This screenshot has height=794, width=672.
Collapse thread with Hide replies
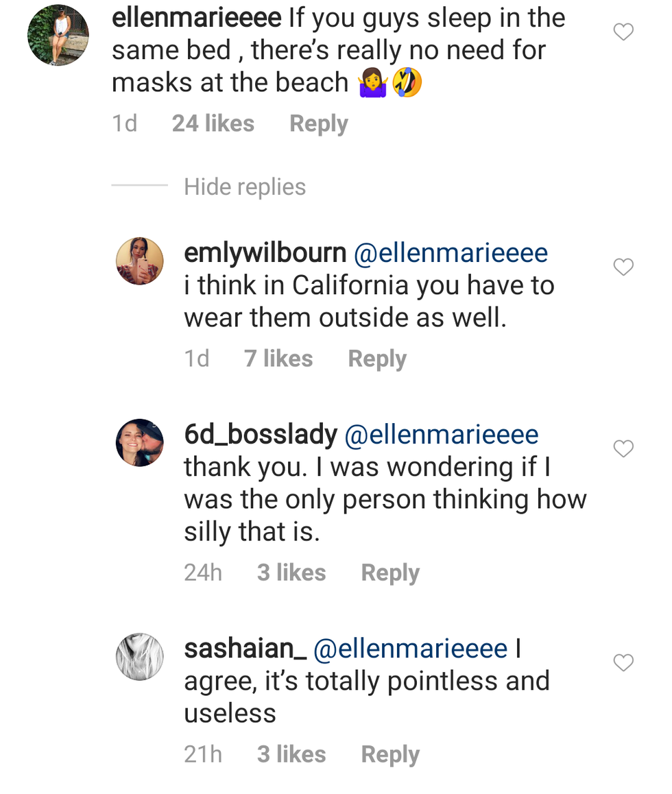point(244,187)
